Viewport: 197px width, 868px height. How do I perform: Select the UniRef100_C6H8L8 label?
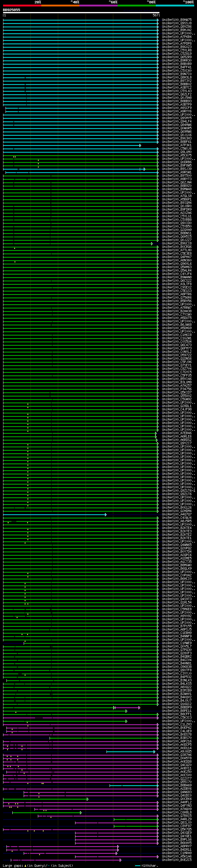point(176,812)
